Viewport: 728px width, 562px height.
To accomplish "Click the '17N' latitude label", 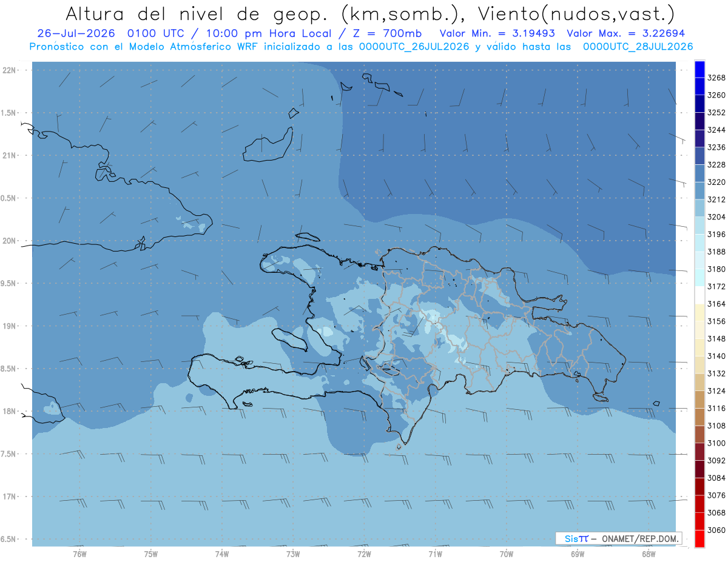I will point(10,497).
